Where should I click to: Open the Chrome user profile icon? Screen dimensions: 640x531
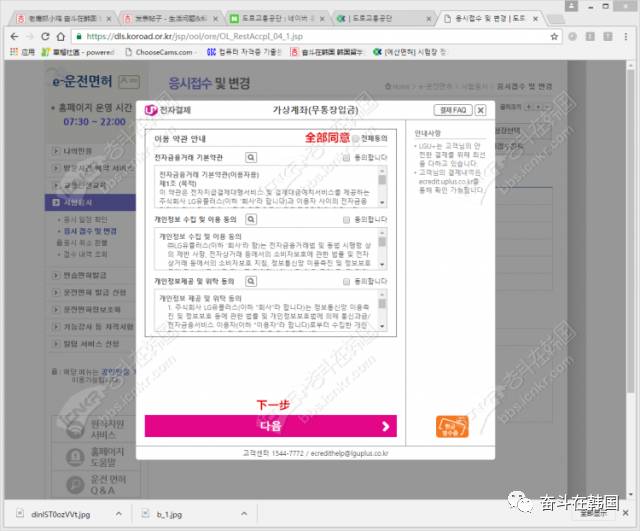(571, 6)
